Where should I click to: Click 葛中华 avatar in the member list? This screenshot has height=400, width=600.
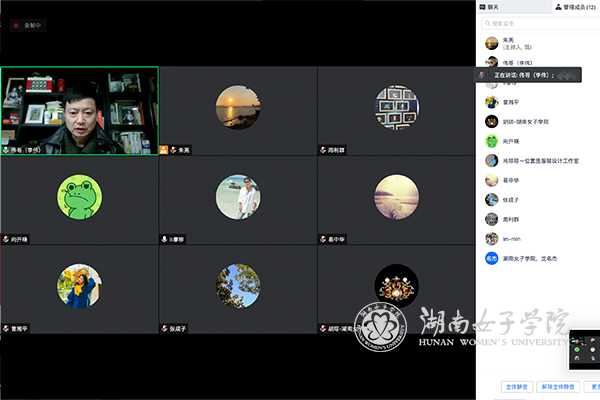tap(491, 180)
